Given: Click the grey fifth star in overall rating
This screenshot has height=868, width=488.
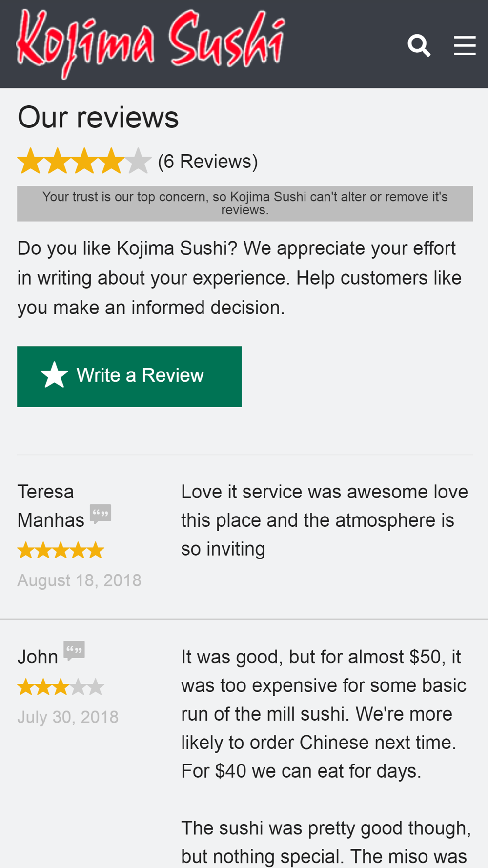Looking at the screenshot, I should [x=138, y=161].
